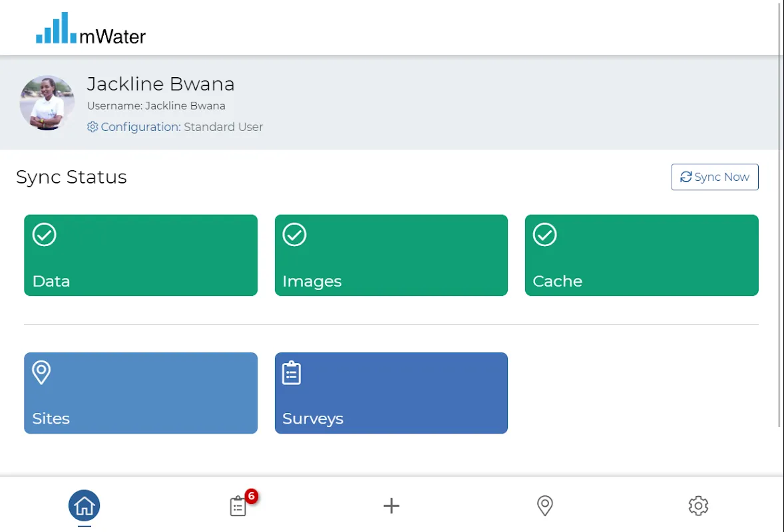Open the Home tab icon
Screen dimensions: 784x532
(x=84, y=506)
